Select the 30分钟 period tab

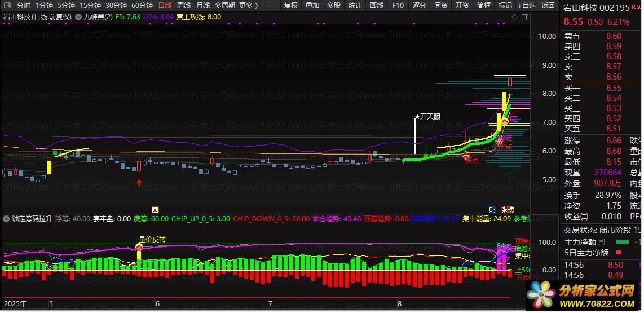(x=116, y=5)
